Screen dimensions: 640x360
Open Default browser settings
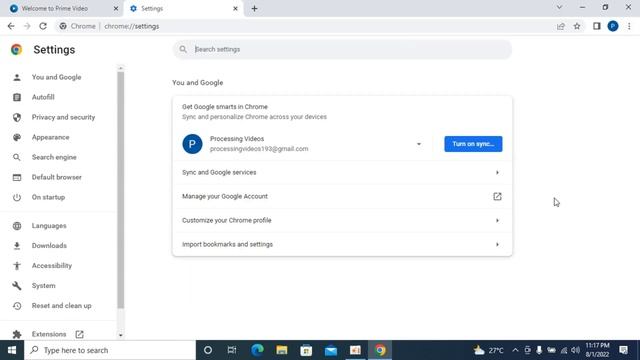tap(57, 177)
